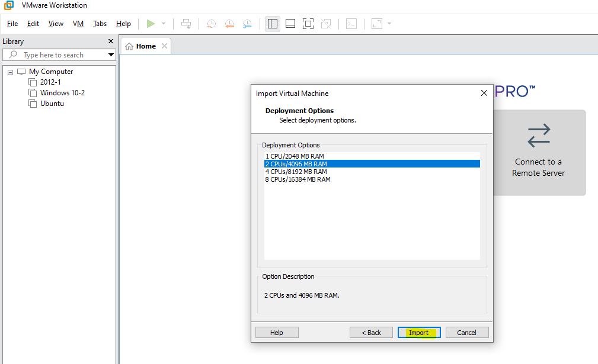The height and width of the screenshot is (364, 598).
Task: Click the Back button in dialog
Action: point(371,333)
